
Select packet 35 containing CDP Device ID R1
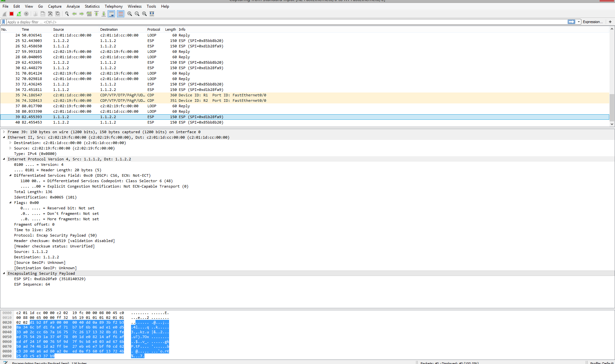(x=128, y=95)
